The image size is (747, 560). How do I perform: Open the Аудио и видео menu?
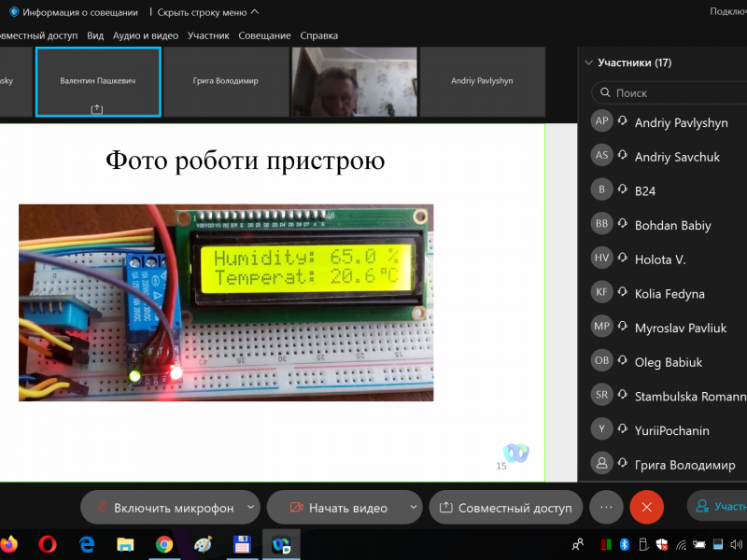pyautogui.click(x=145, y=35)
